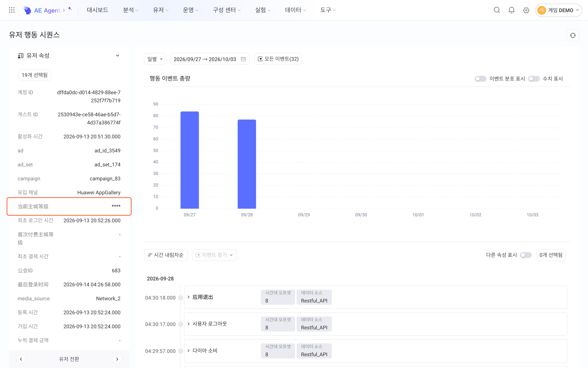Go to previous user arrow
This screenshot has height=368, width=588.
(x=21, y=359)
